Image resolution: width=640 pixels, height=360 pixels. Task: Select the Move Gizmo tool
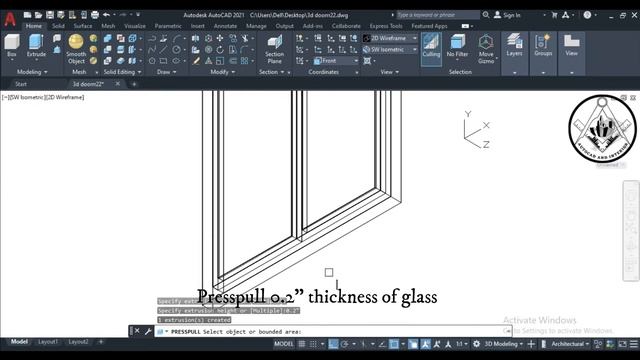click(486, 49)
